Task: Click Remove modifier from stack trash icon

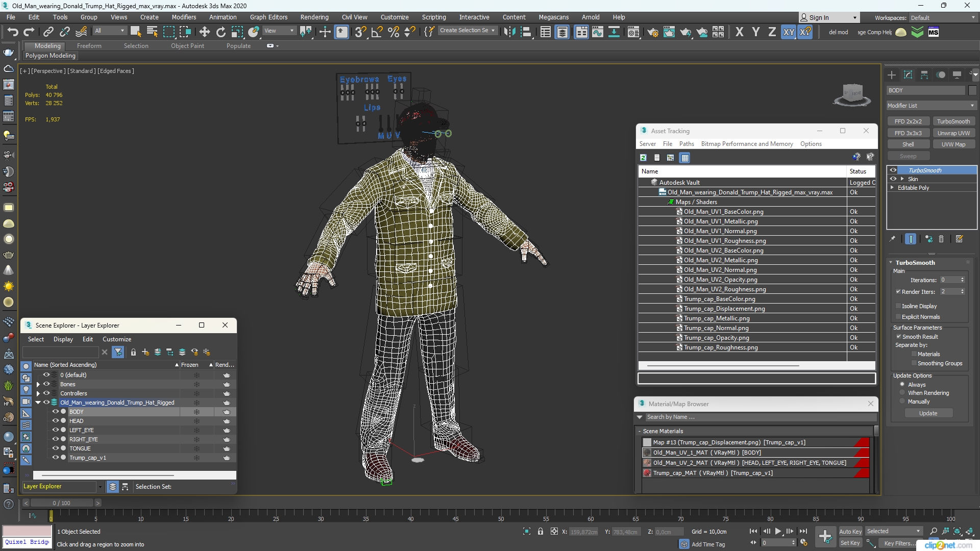Action: [x=941, y=239]
